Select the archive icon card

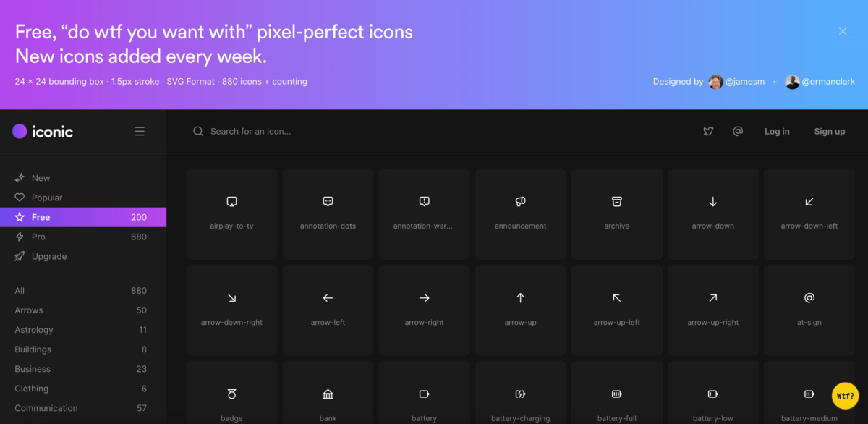click(616, 213)
